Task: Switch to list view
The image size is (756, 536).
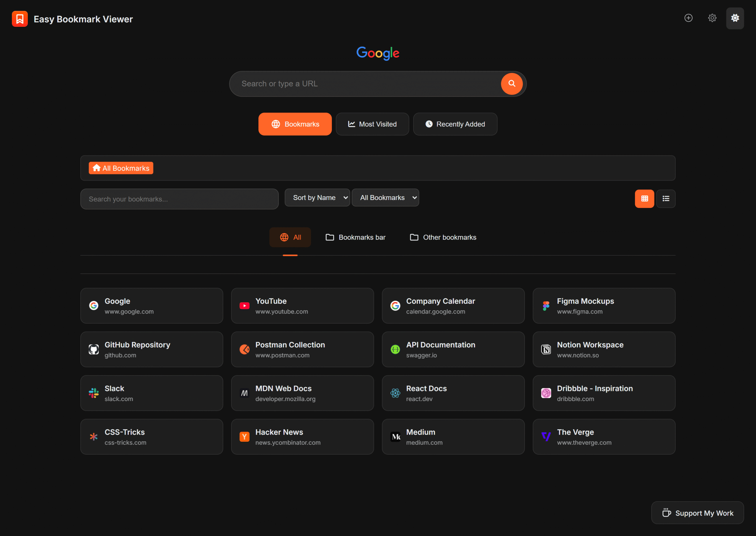Action: [x=666, y=199]
